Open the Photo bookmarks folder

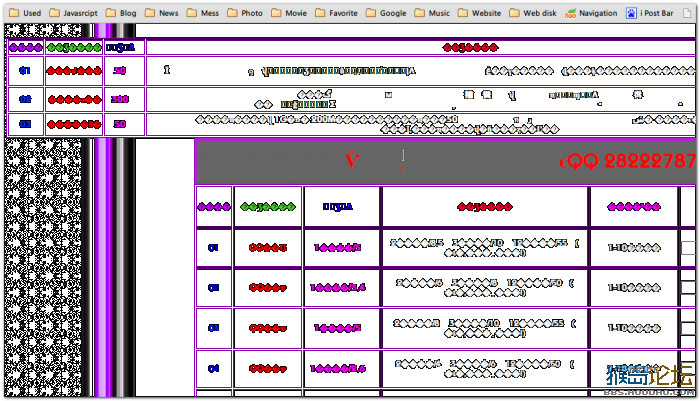coord(245,13)
